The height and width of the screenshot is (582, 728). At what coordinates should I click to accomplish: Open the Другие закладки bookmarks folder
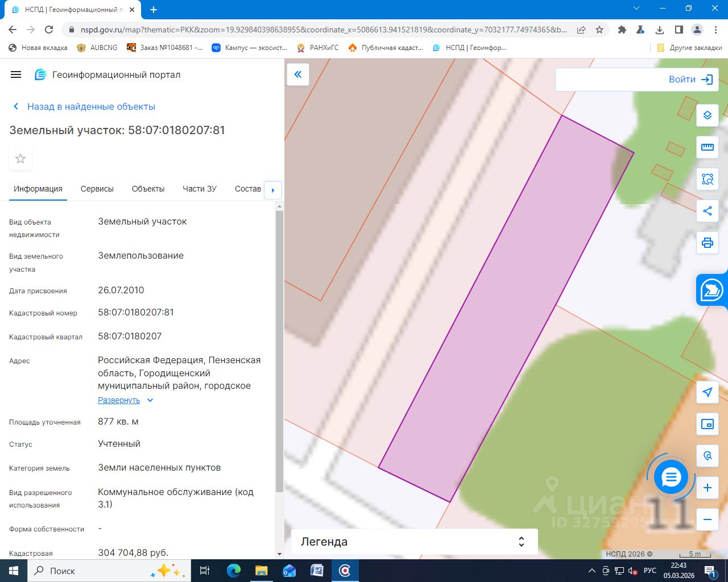(x=689, y=48)
